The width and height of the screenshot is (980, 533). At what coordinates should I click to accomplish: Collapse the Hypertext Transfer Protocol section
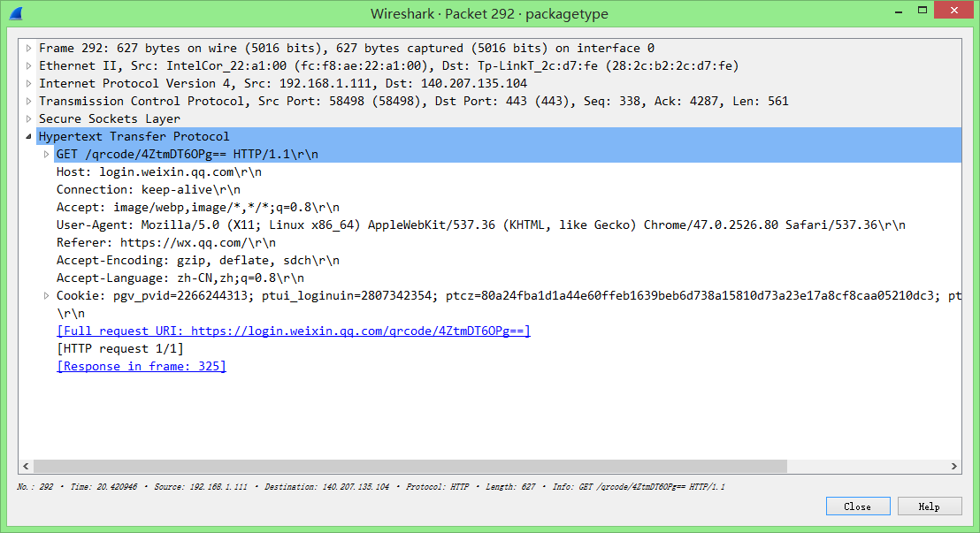(x=29, y=136)
